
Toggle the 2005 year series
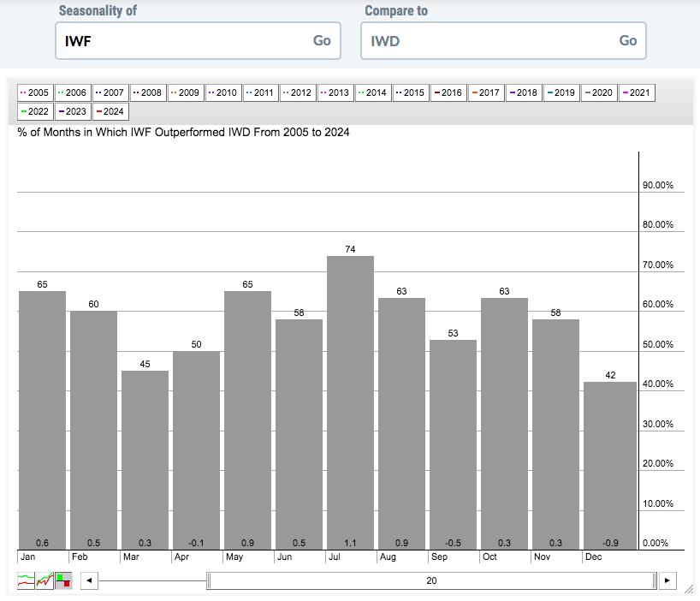pos(35,92)
